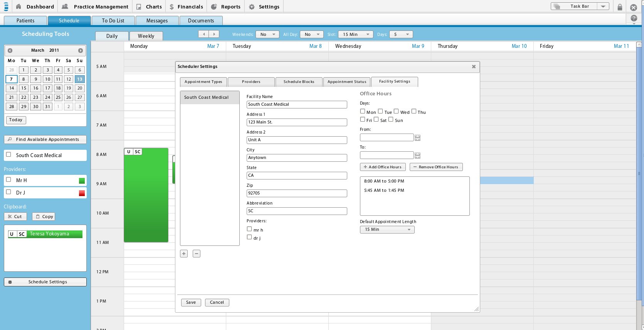Open the Weekends dropdown
This screenshot has width=644, height=330.
click(267, 34)
